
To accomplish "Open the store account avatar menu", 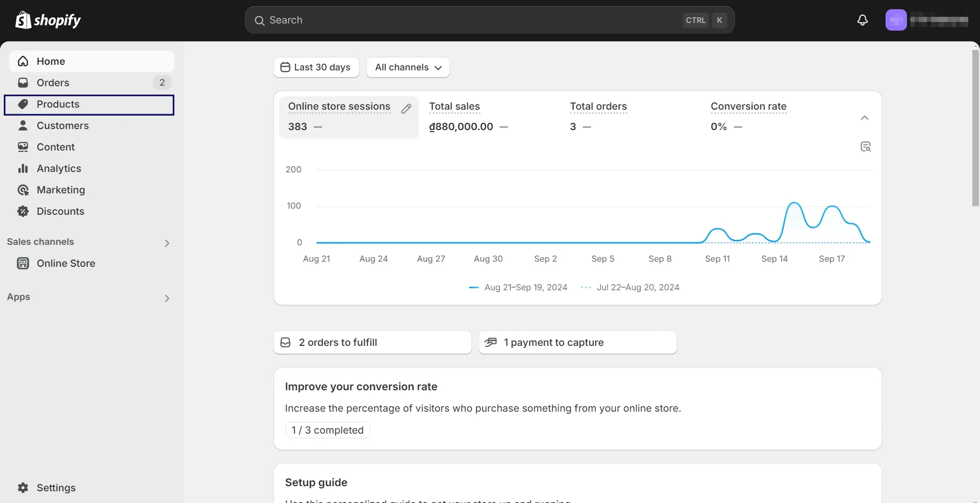I will (896, 20).
